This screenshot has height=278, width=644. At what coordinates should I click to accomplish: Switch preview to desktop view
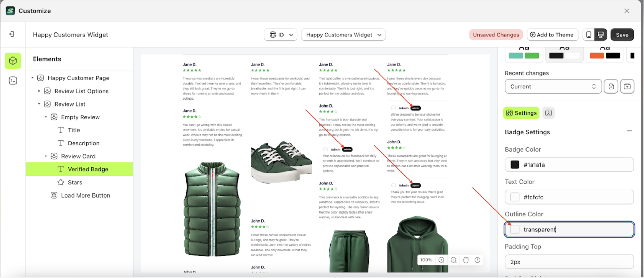point(601,34)
